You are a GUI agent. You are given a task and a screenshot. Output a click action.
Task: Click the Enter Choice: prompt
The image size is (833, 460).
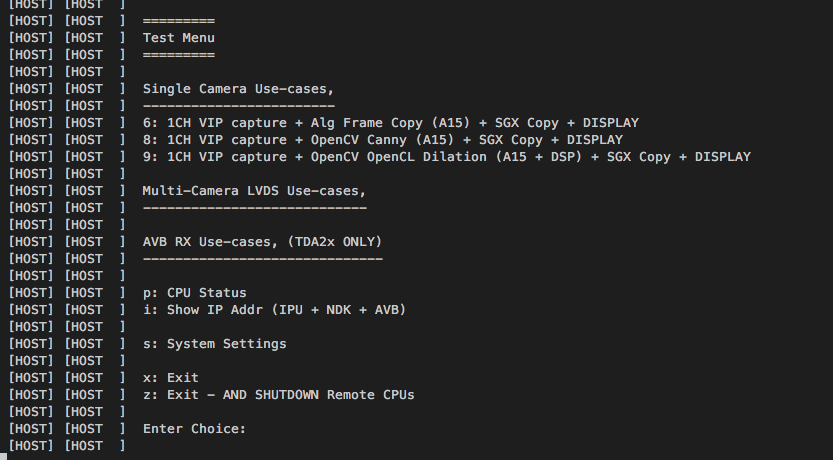(x=194, y=429)
